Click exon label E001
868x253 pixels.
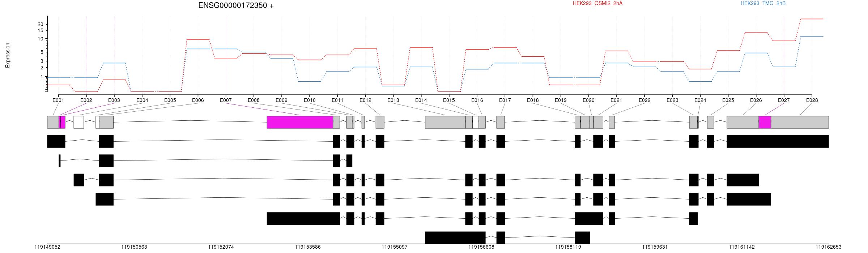pyautogui.click(x=58, y=100)
